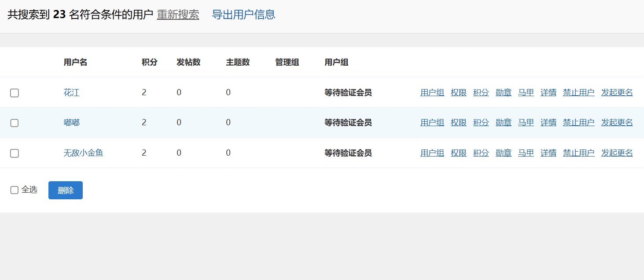Enable the 全选 select-all checkbox

click(15, 190)
